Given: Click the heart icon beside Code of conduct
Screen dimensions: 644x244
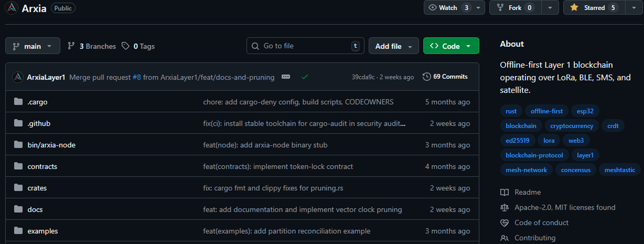Looking at the screenshot, I should coord(504,223).
